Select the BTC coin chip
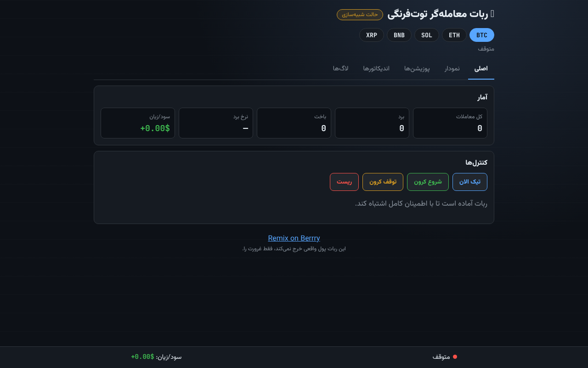 tap(482, 35)
